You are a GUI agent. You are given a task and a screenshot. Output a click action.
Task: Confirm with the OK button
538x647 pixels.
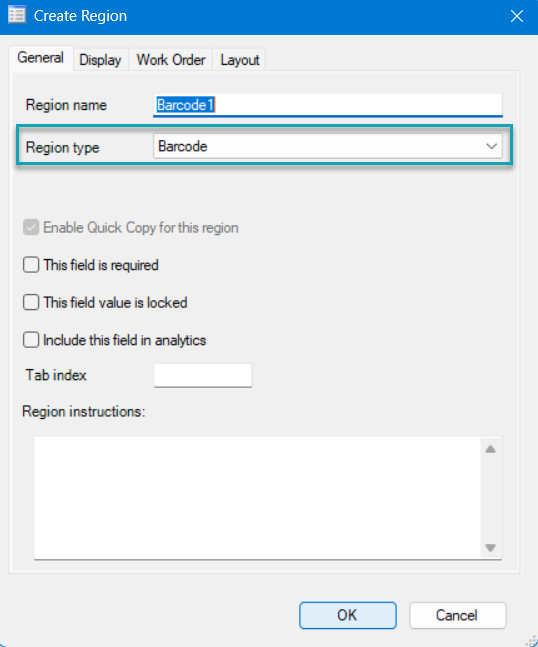tap(348, 615)
